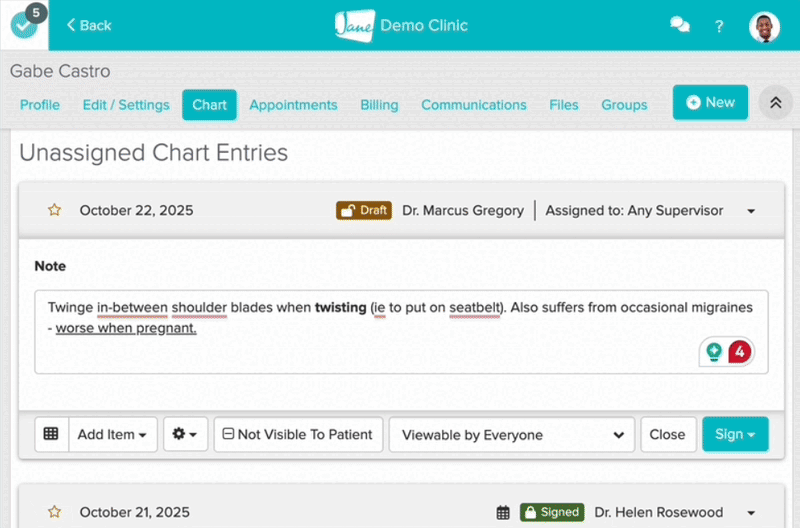800x528 pixels.
Task: Switch to the Billing tab
Action: pos(379,105)
